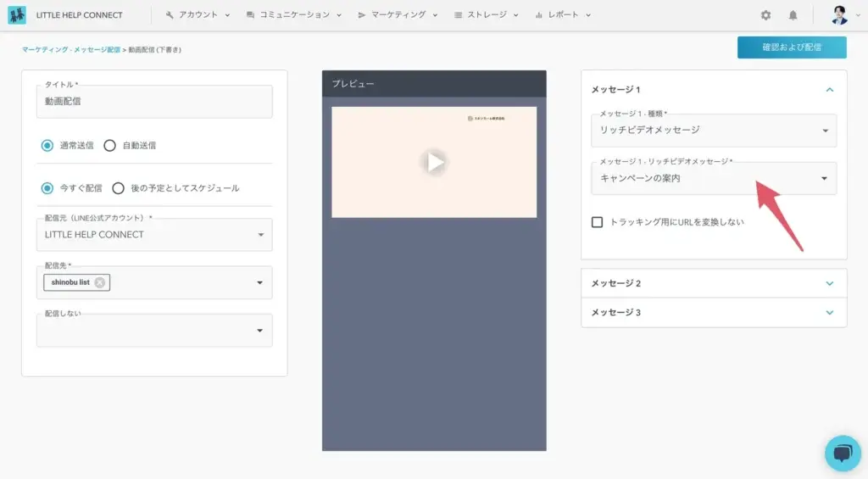Open the メッセージ 1 - 種類 dropdown
The width and height of the screenshot is (868, 479).
point(713,131)
